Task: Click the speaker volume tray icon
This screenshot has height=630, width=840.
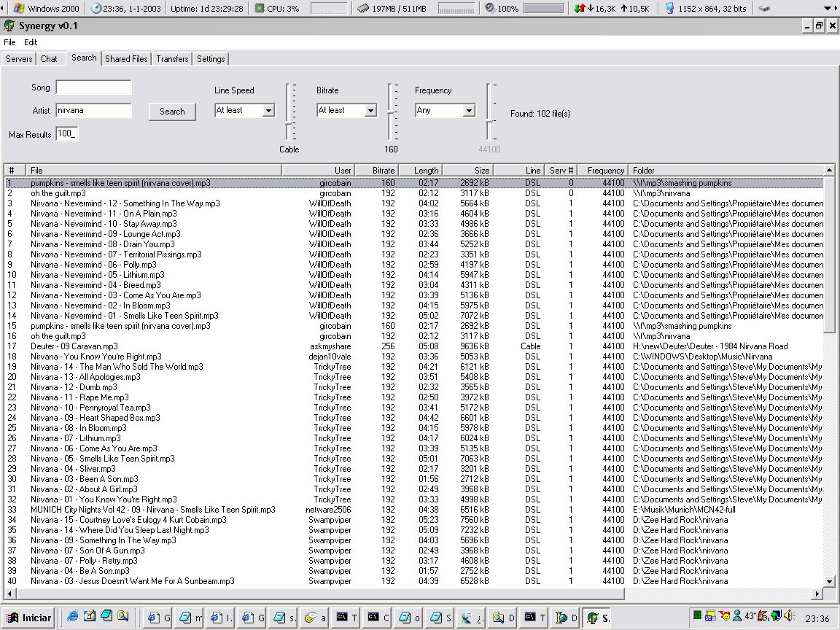Action: tap(788, 615)
